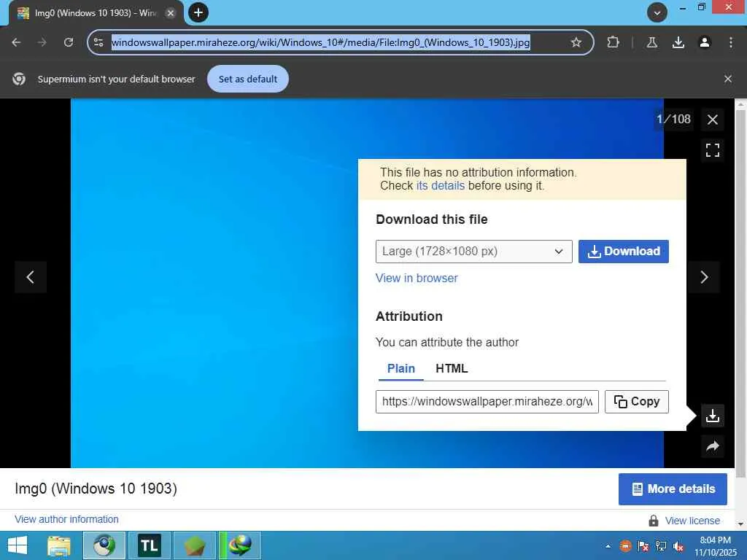Open the flask experiments icon
The height and width of the screenshot is (560, 747).
coord(651,42)
